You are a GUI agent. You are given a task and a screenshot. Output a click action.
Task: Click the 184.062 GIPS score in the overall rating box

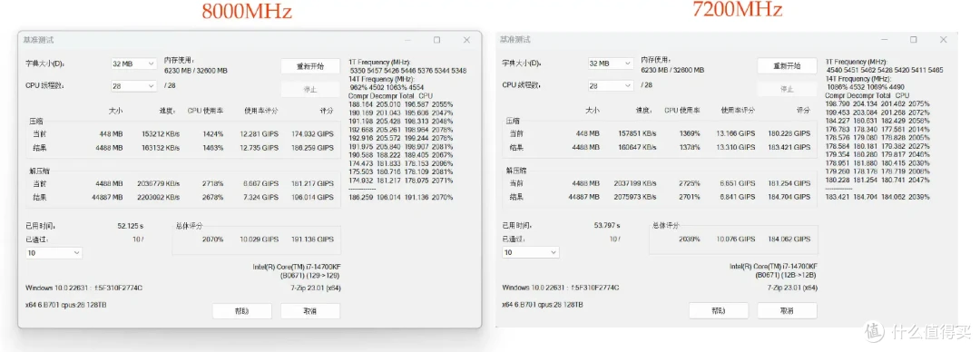[x=789, y=239]
